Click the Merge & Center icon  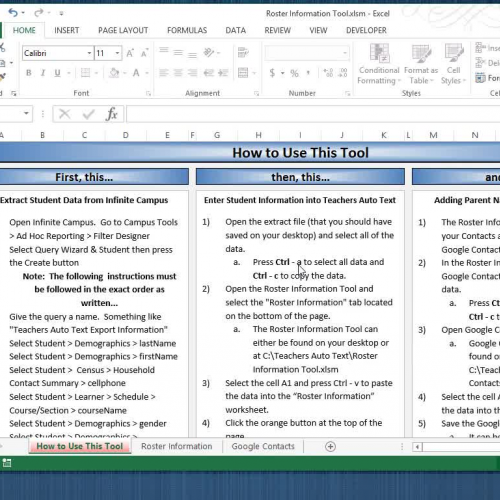click(x=243, y=73)
